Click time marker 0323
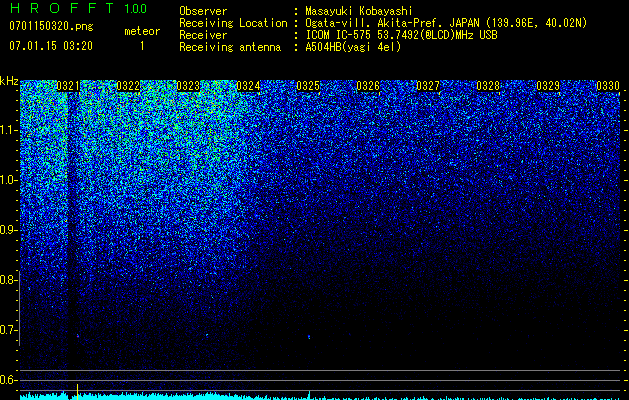 (x=188, y=86)
